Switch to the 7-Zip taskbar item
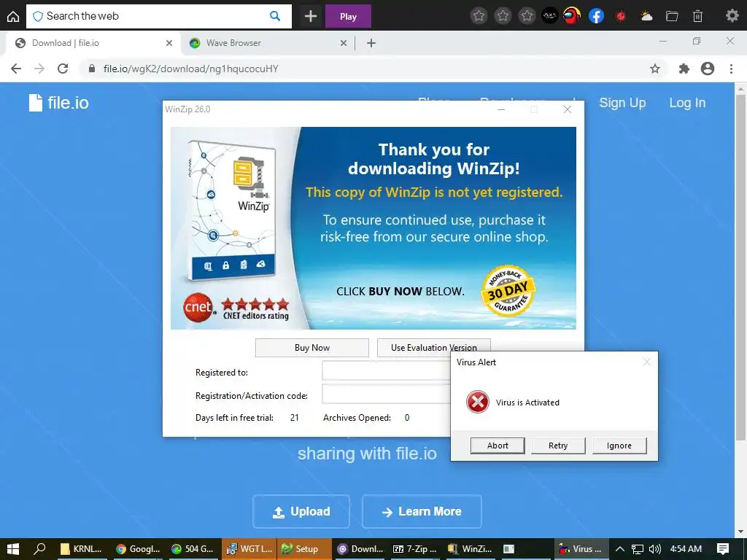Image resolution: width=747 pixels, height=560 pixels. coord(414,549)
